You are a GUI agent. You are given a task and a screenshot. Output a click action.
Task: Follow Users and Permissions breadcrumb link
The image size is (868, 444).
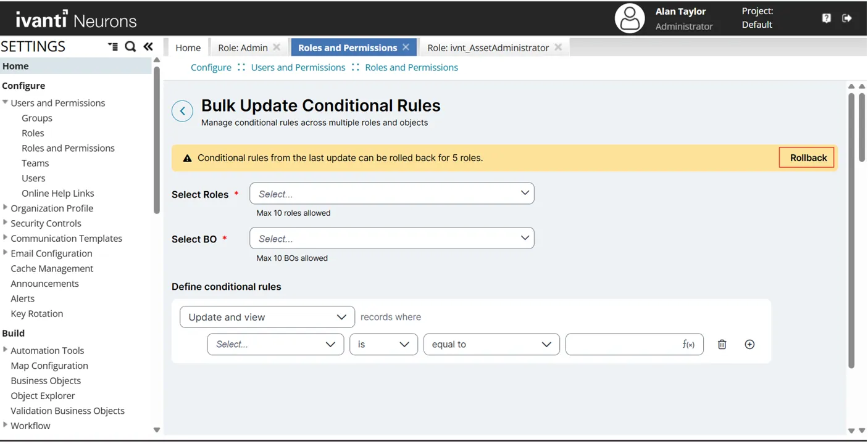pyautogui.click(x=298, y=67)
